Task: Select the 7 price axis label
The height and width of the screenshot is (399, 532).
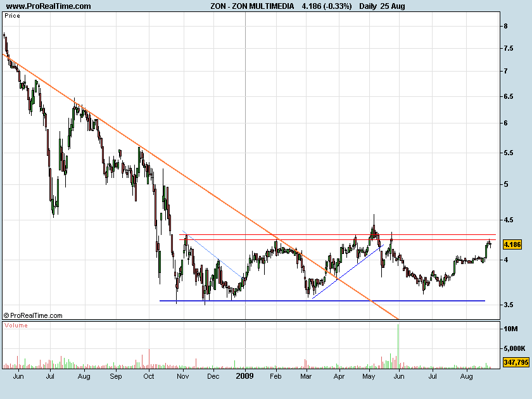Action: (506, 71)
